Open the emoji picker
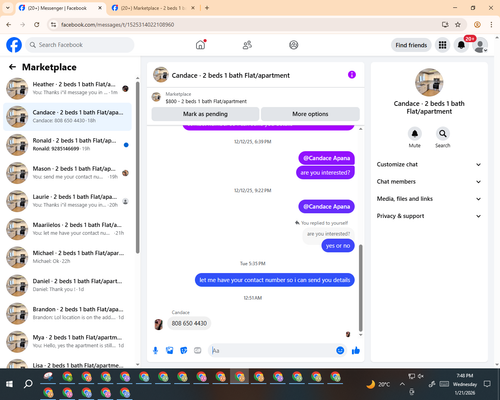This screenshot has height=400, width=500. tap(340, 350)
